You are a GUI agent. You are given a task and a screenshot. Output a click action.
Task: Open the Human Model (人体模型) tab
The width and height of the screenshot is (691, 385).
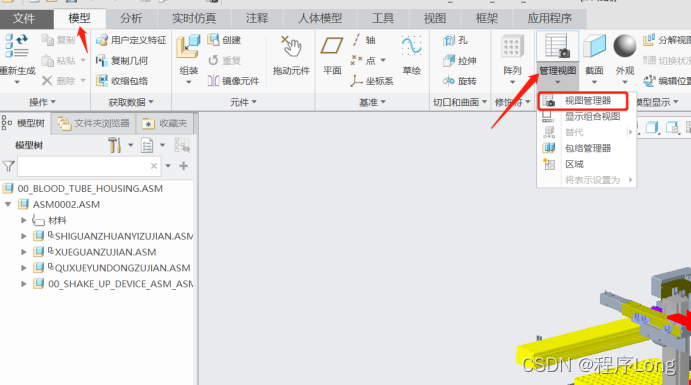pyautogui.click(x=320, y=19)
